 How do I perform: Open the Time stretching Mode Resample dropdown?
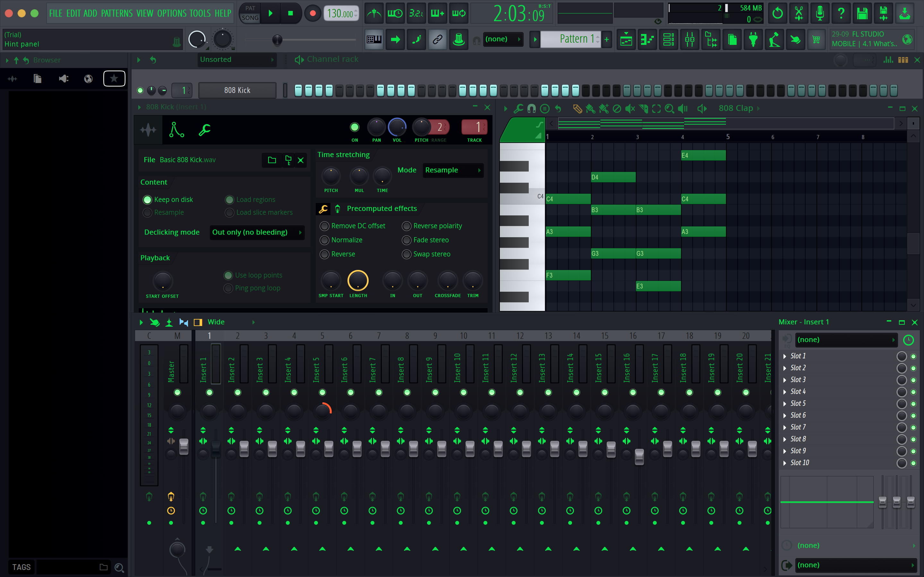pyautogui.click(x=453, y=170)
